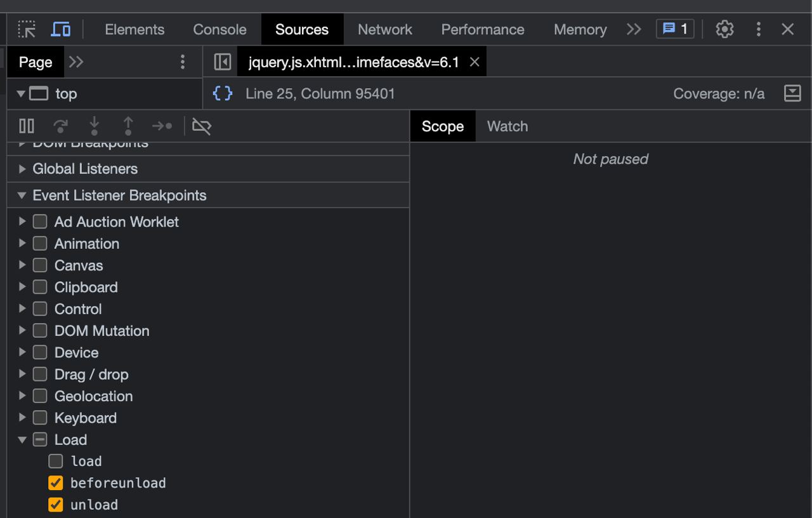The width and height of the screenshot is (812, 518).
Task: Uncheck the unload event checkbox
Action: (x=56, y=505)
